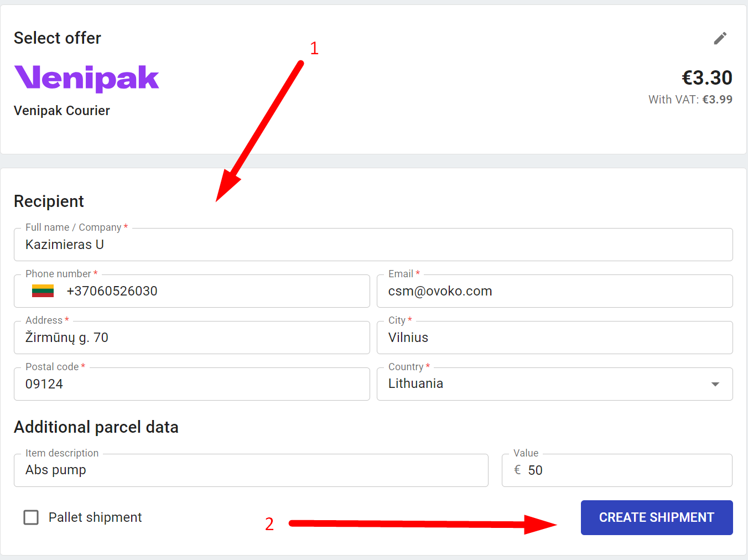Edit the Full name / Company field

(373, 245)
